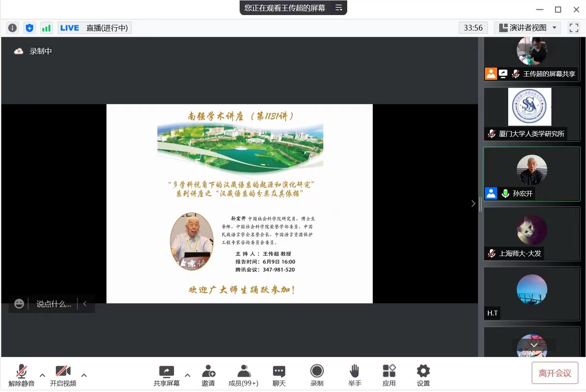Check the network signal strength icon

tap(46, 28)
